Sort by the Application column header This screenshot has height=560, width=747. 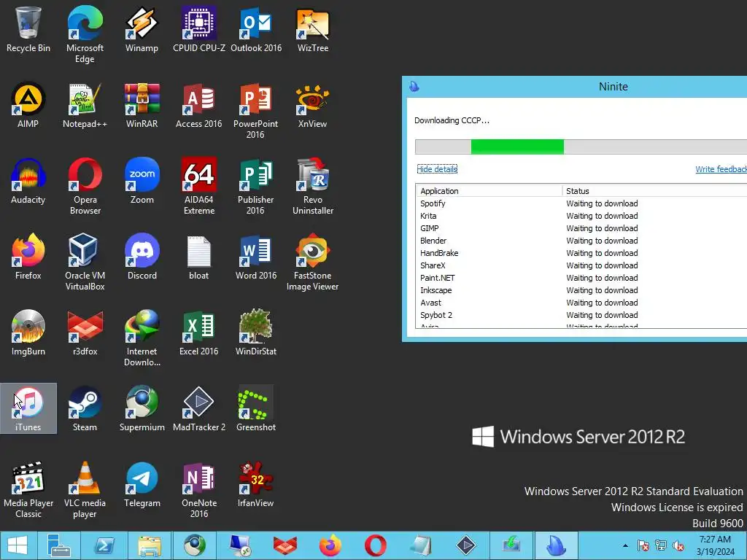[x=489, y=191]
